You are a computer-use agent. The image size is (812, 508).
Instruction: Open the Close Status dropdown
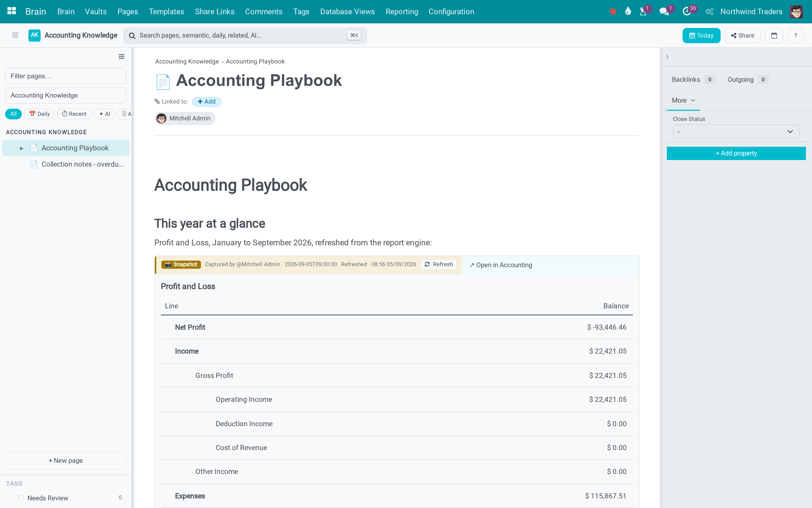point(736,132)
